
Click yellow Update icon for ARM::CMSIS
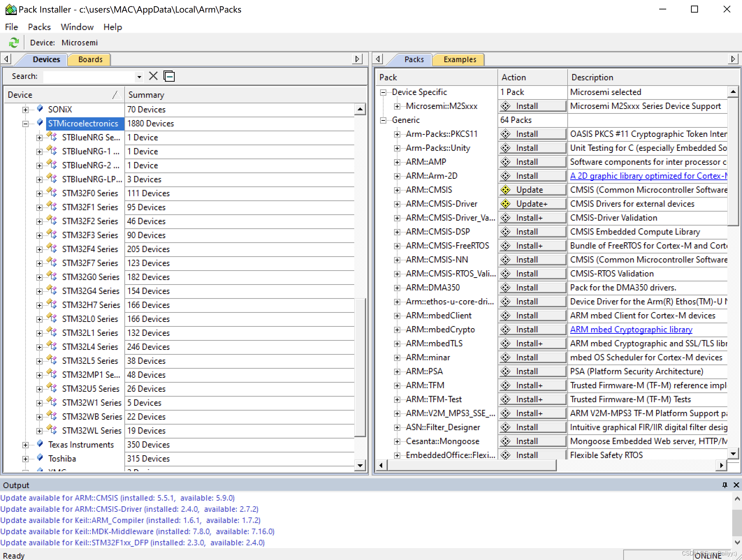click(x=505, y=190)
